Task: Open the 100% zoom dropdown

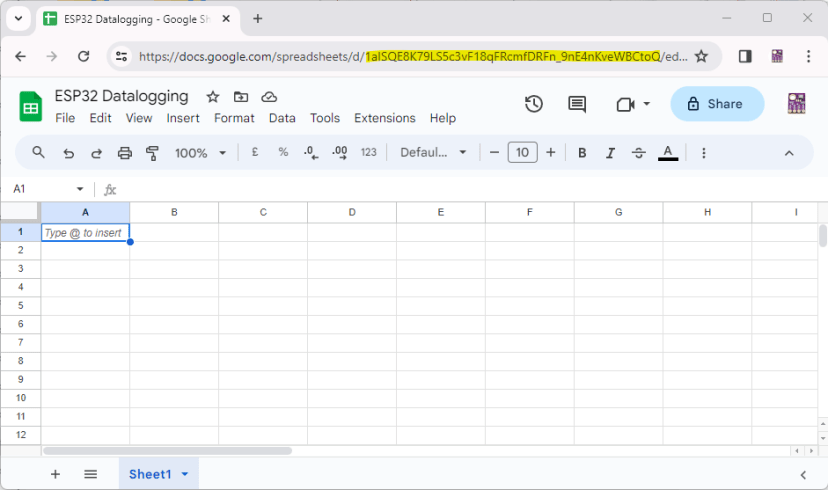Action: pos(200,153)
